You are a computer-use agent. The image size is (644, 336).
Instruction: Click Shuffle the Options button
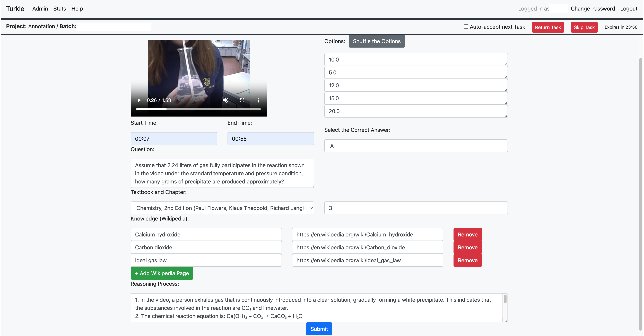pyautogui.click(x=377, y=41)
